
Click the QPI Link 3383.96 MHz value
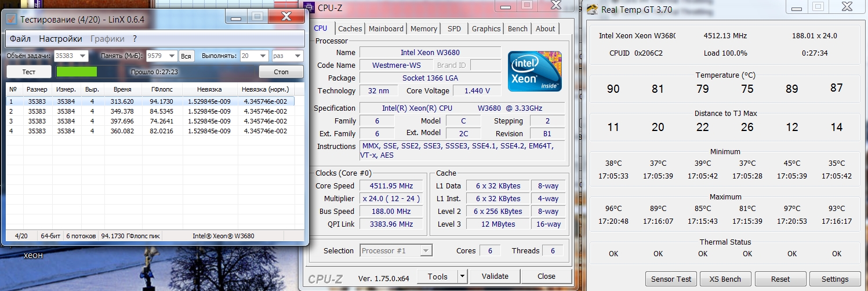point(391,224)
